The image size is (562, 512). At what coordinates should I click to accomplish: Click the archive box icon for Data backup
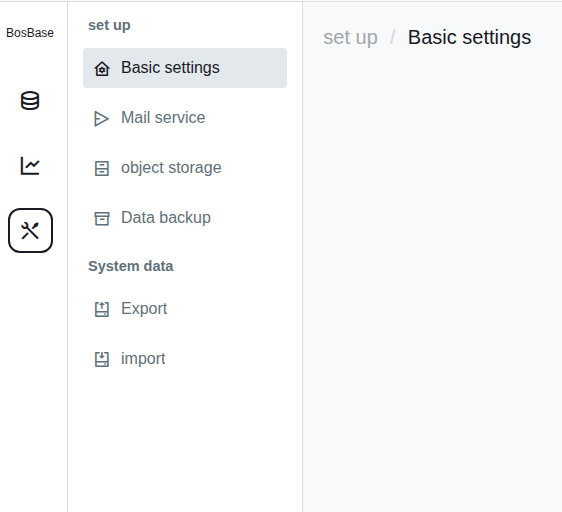tap(102, 218)
